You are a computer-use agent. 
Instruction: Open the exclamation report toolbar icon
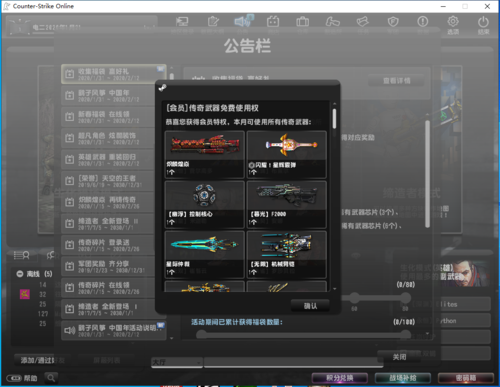pos(423,22)
